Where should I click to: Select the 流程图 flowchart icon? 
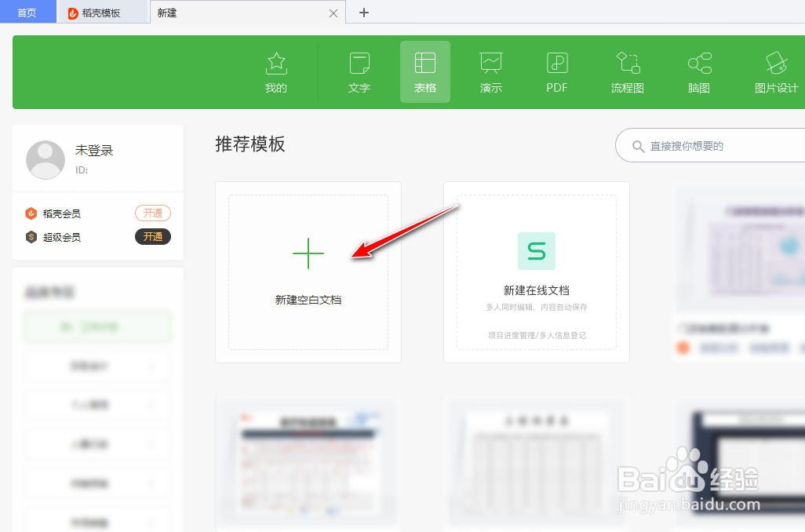point(627,71)
